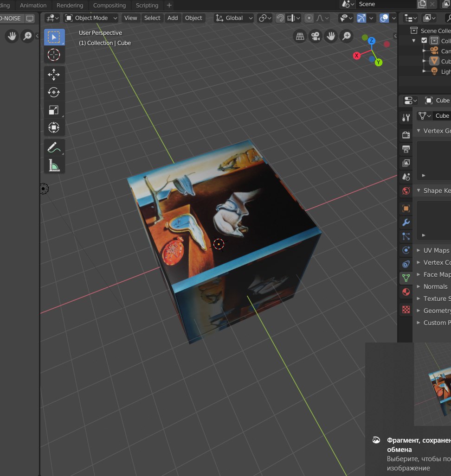Screen dimensions: 451x476
Task: Toggle Show Gizmo button
Action: (361, 18)
